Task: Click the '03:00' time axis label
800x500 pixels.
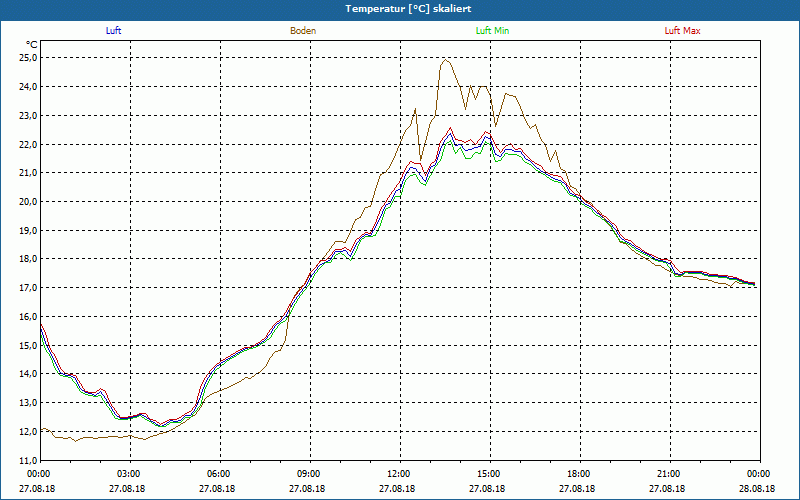Action: tap(130, 474)
